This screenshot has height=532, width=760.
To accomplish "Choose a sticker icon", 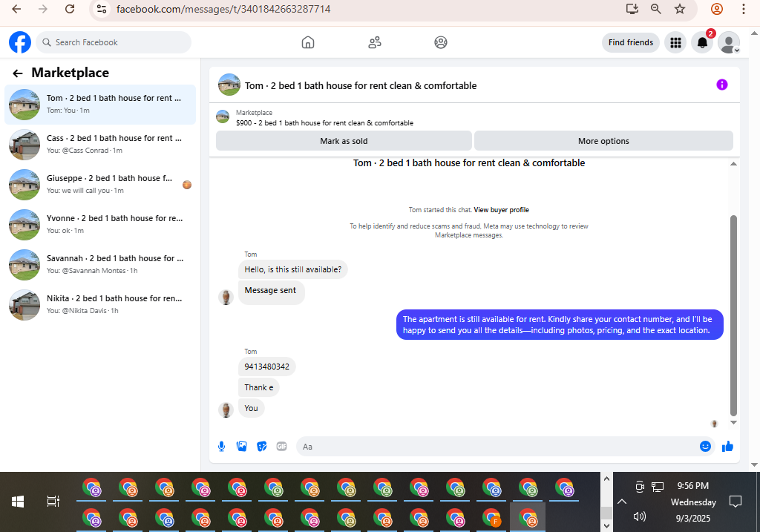I will coord(262,446).
